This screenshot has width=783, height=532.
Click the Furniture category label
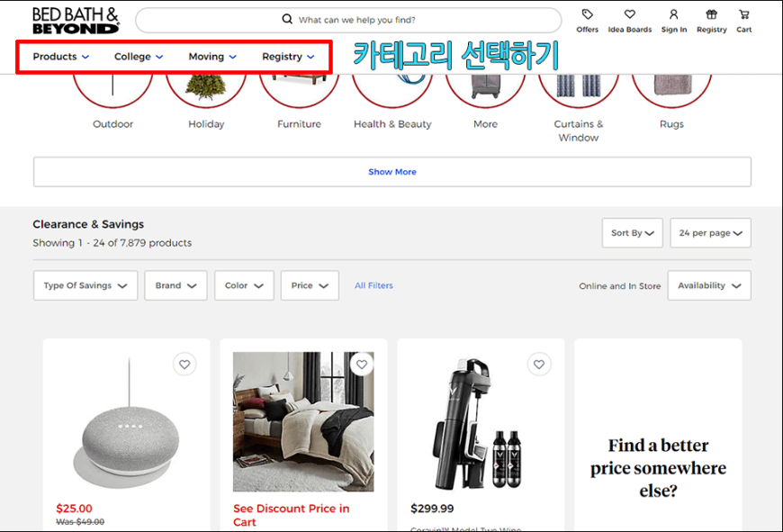[x=299, y=124]
